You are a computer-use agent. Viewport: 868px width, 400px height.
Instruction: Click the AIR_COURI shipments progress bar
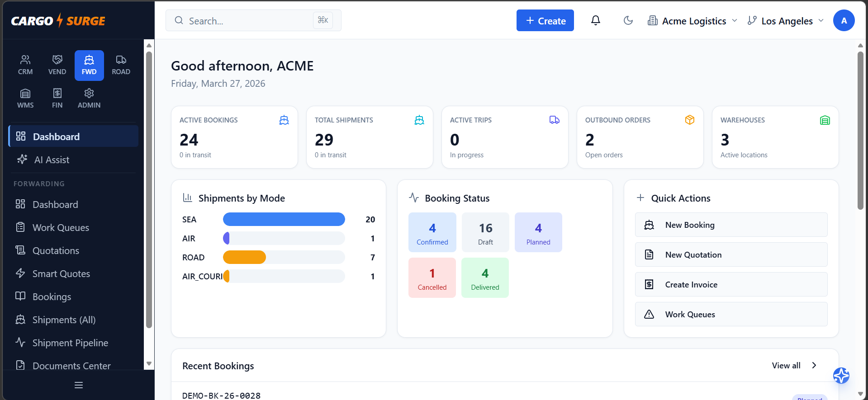pyautogui.click(x=284, y=276)
